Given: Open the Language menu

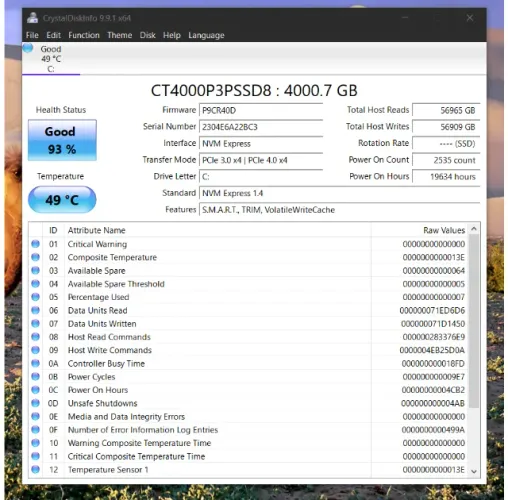Looking at the screenshot, I should tap(206, 35).
